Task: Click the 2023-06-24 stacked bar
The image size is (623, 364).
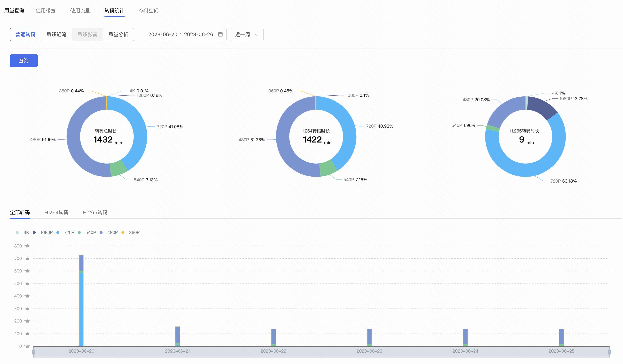Action: 466,338
